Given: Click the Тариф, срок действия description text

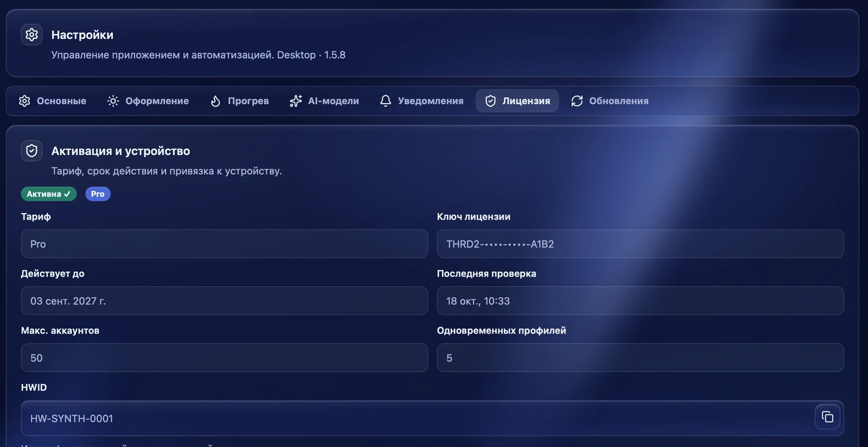Looking at the screenshot, I should click(x=167, y=171).
